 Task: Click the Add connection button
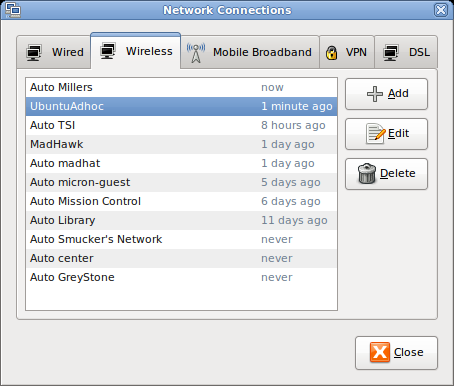pos(386,94)
